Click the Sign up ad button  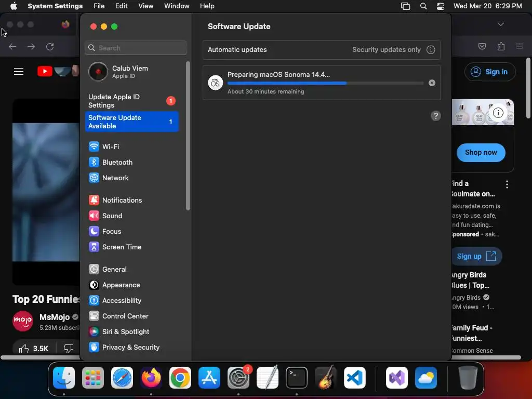coord(476,256)
